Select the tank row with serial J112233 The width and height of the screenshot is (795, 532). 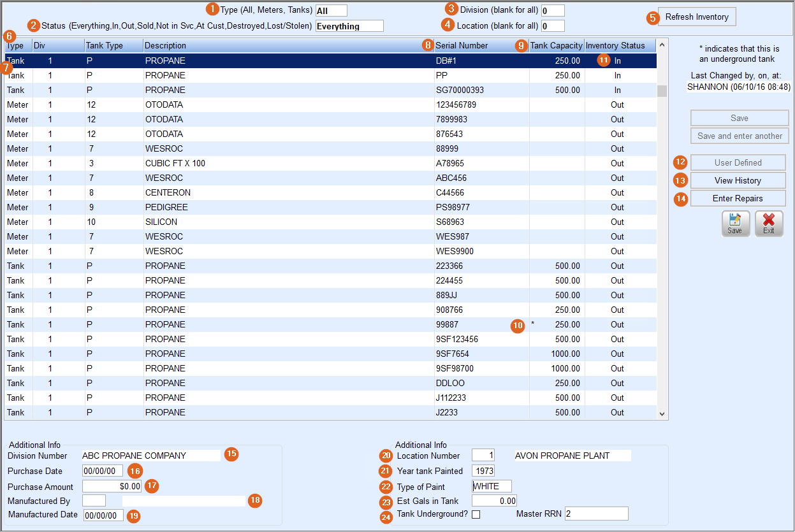331,398
